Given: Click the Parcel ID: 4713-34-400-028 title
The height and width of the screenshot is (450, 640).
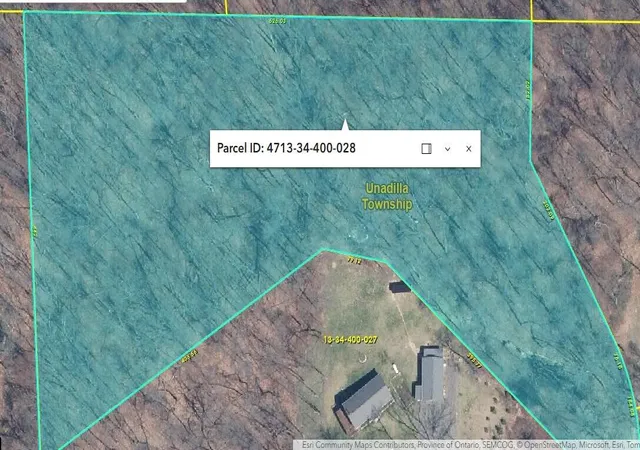Looking at the screenshot, I should (x=286, y=148).
